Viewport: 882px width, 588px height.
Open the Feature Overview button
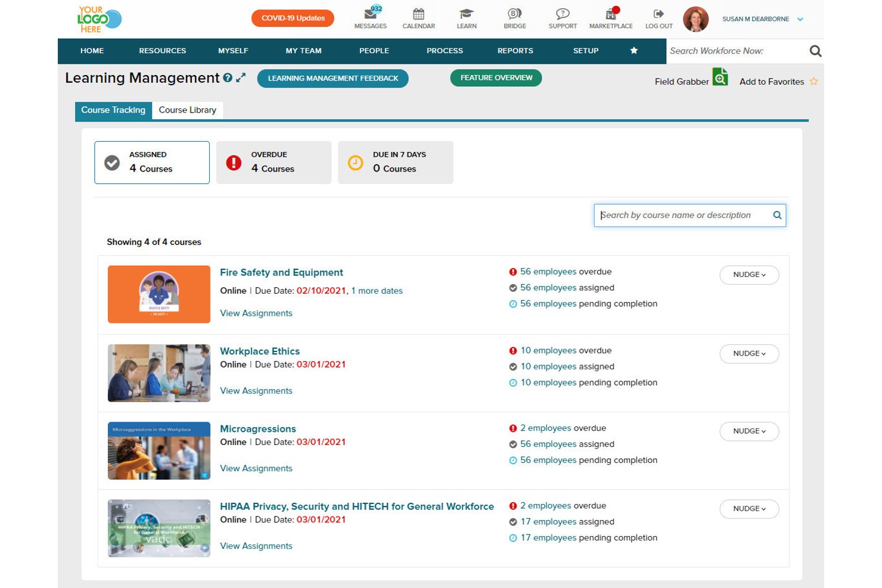[x=496, y=78]
